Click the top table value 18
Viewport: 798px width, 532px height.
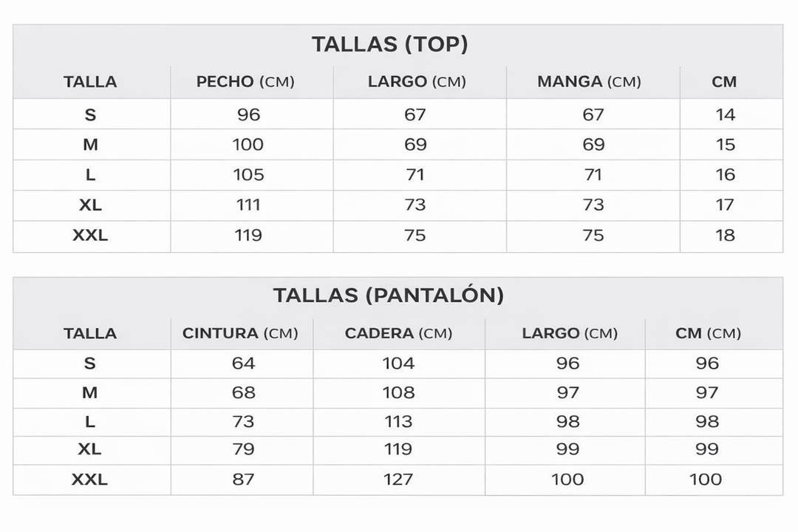[x=726, y=235]
